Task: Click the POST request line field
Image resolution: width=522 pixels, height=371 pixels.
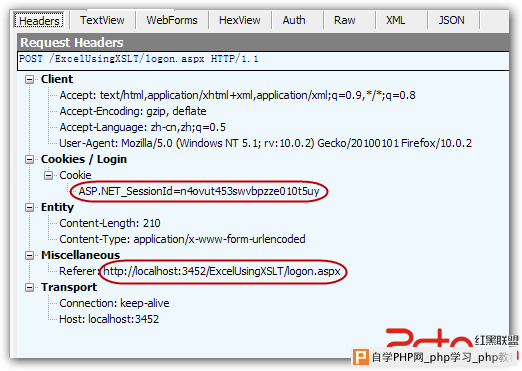Action: tap(263, 61)
